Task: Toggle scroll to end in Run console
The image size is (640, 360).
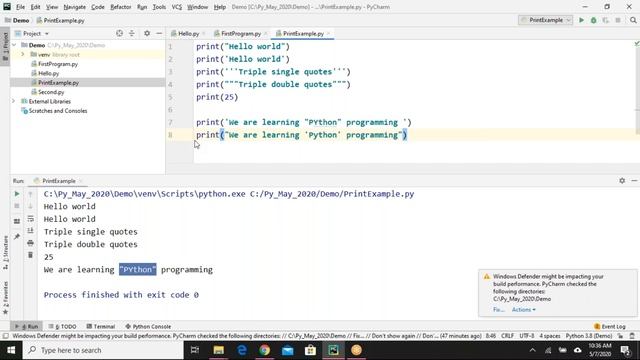Action: pos(31,231)
